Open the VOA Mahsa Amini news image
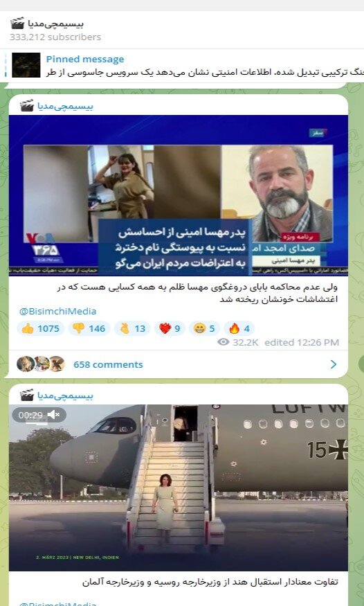 pyautogui.click(x=179, y=195)
